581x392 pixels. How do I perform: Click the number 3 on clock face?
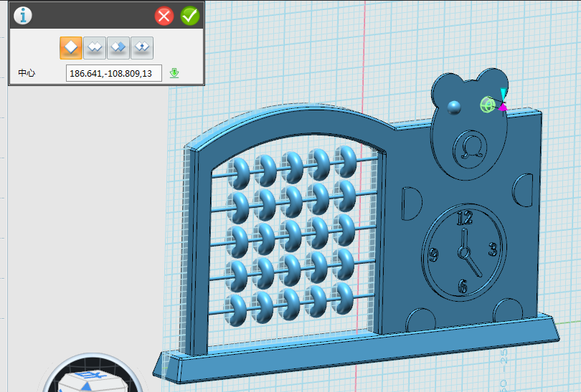point(493,249)
